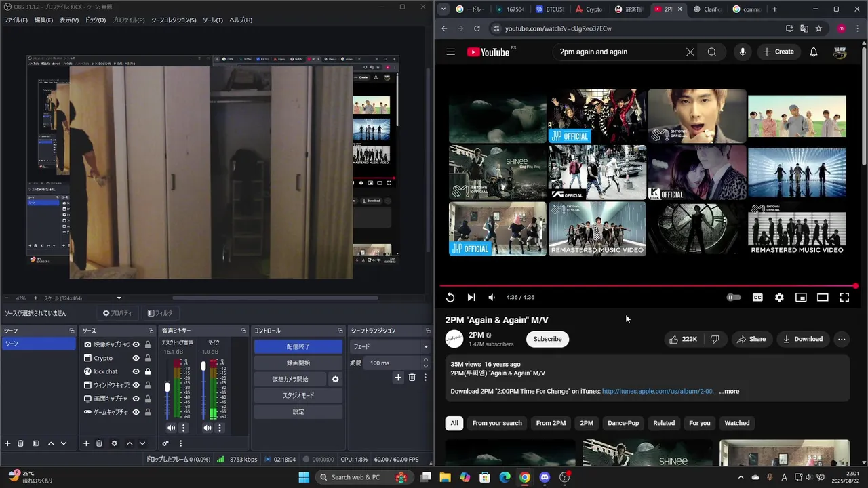Click the YouTube search magnifier button
The height and width of the screenshot is (488, 868).
point(711,52)
